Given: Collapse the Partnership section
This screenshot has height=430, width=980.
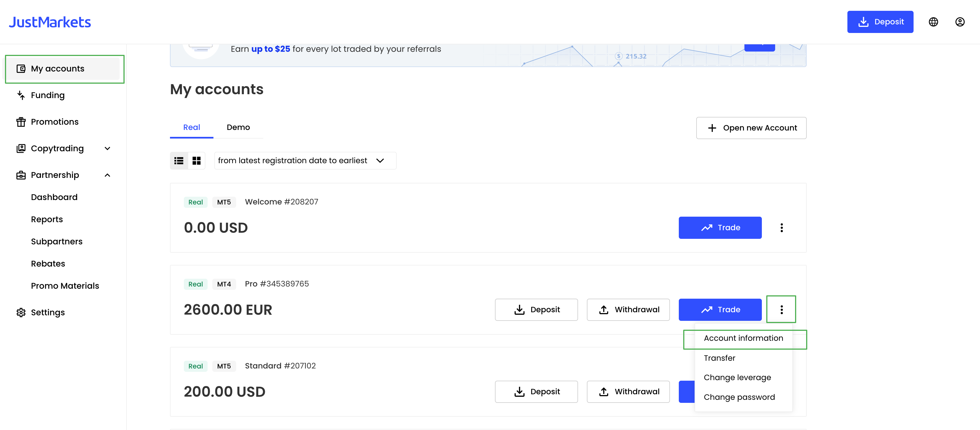Looking at the screenshot, I should [x=107, y=175].
